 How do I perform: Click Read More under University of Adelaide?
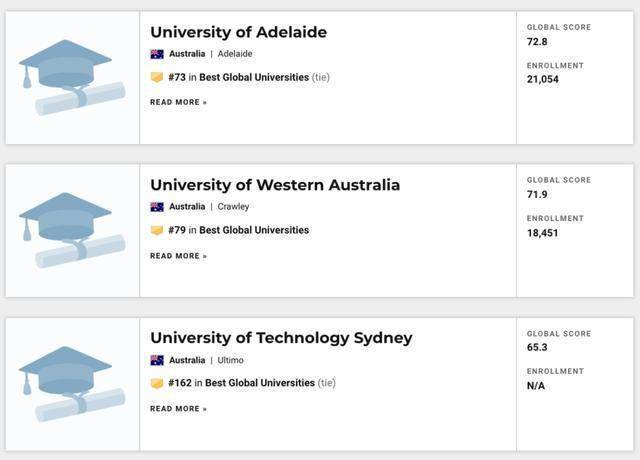coord(178,102)
